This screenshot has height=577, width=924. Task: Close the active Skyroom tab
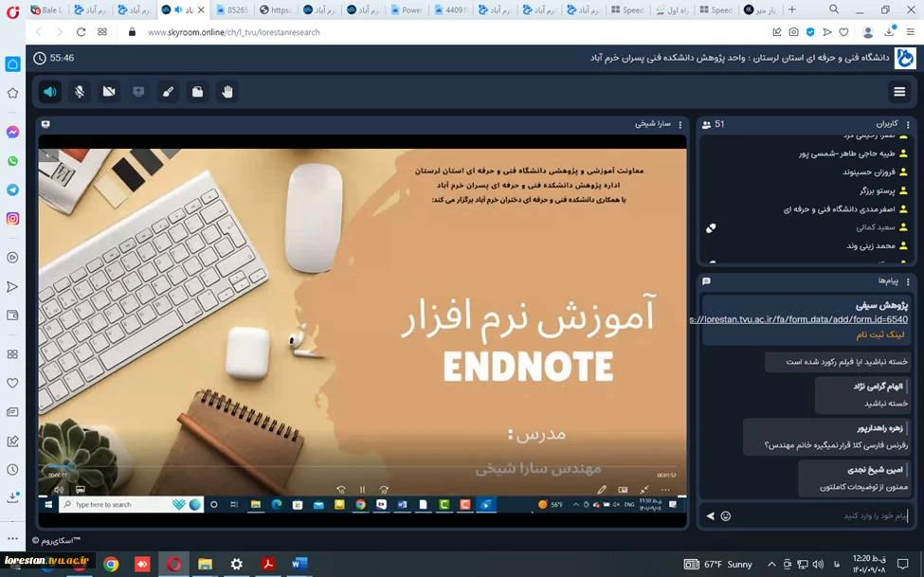coord(201,10)
